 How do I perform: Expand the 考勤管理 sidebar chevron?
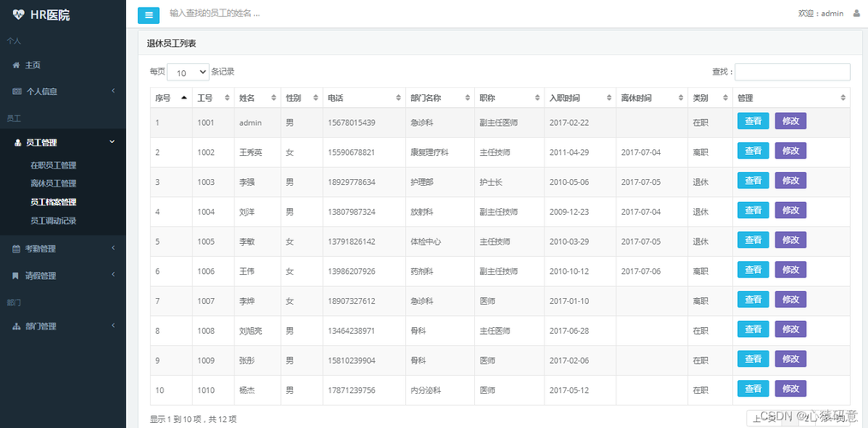(x=113, y=248)
